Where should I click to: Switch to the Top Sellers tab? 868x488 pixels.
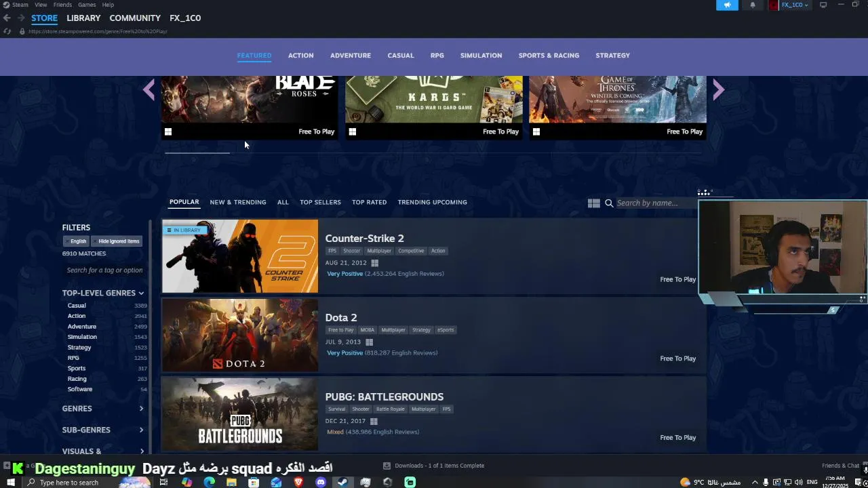pos(320,202)
